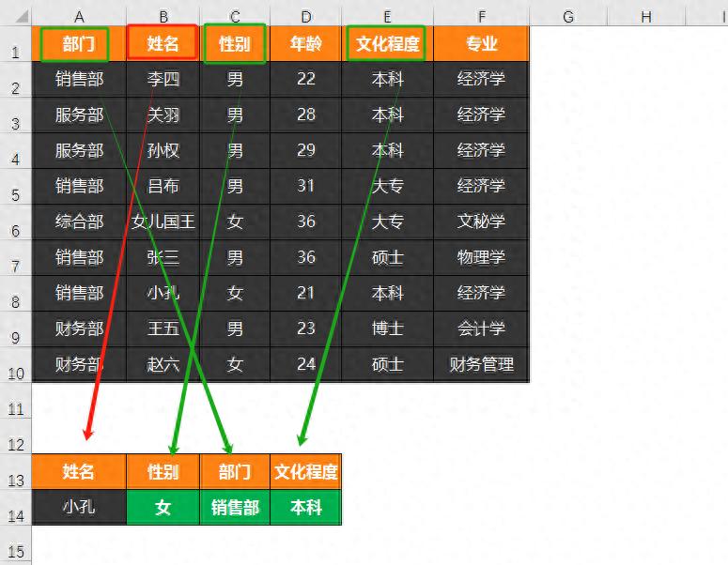Select the cell containing 孙权
Viewport: 728px width, 565px height.
(x=163, y=151)
